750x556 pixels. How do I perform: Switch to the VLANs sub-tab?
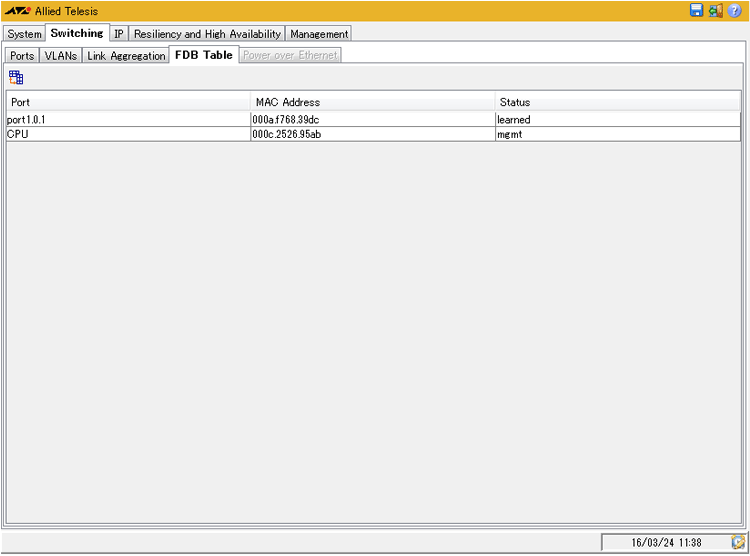tap(61, 56)
